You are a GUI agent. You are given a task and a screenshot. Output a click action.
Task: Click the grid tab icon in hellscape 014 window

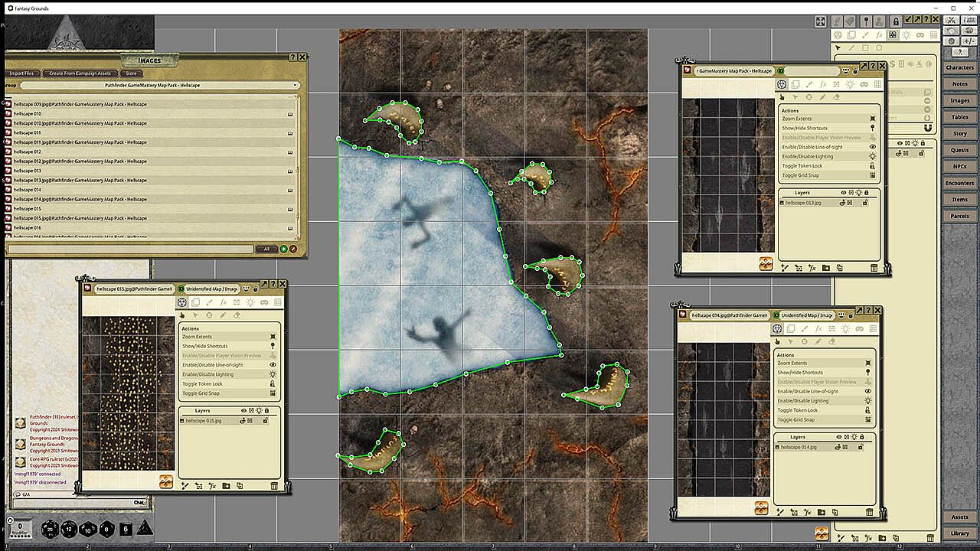pyautogui.click(x=873, y=329)
